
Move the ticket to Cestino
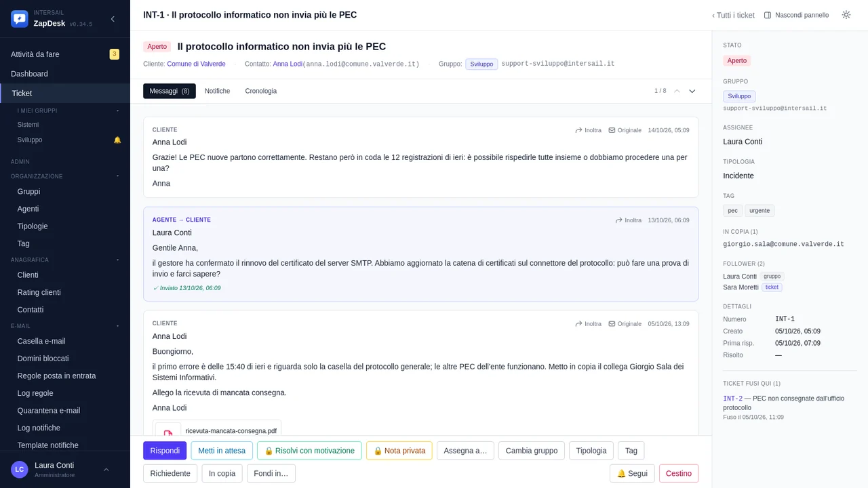(x=679, y=473)
